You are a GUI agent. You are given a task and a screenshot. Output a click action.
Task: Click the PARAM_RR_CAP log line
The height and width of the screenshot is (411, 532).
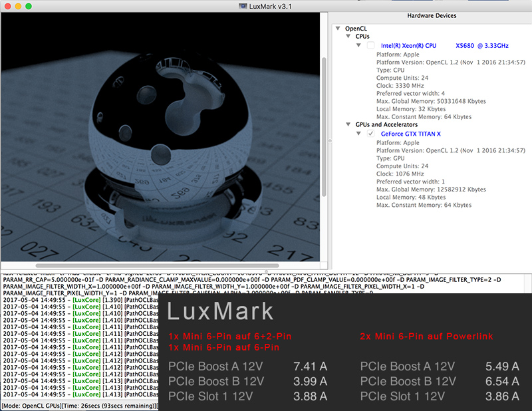[x=252, y=280]
